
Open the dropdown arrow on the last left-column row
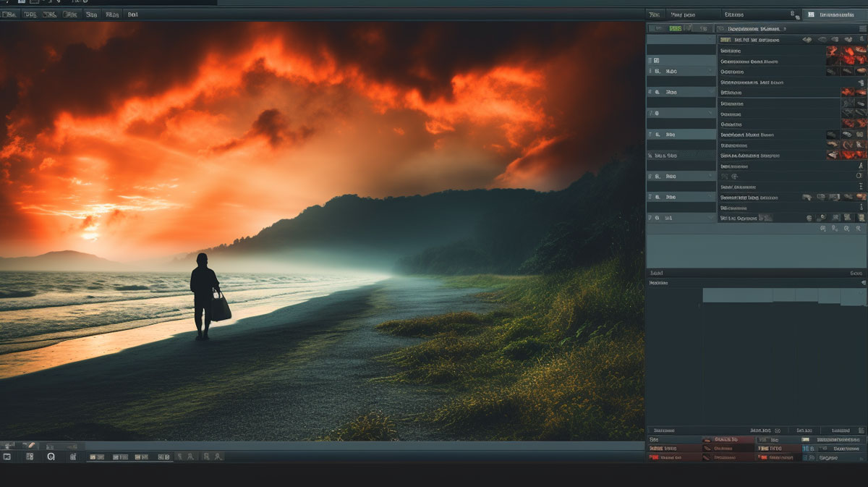coord(711,218)
